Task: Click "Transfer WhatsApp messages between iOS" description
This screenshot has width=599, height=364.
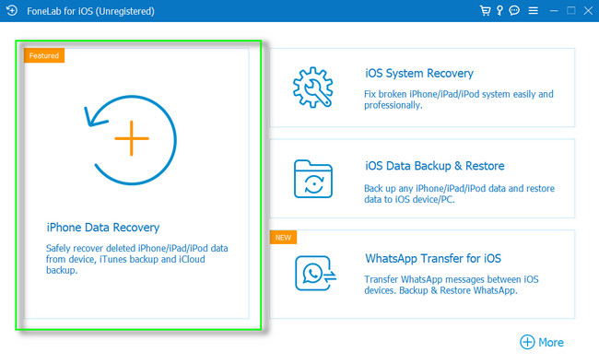Action: [452, 285]
